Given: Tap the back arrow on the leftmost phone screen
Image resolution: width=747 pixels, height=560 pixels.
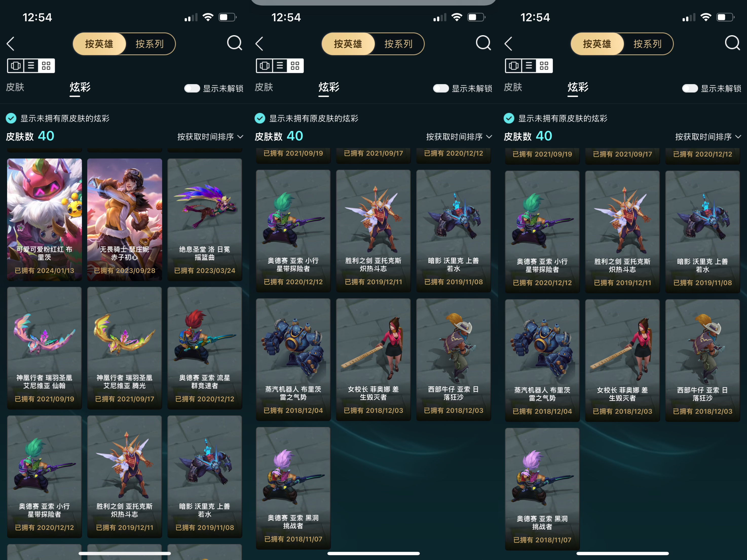Looking at the screenshot, I should (10, 44).
